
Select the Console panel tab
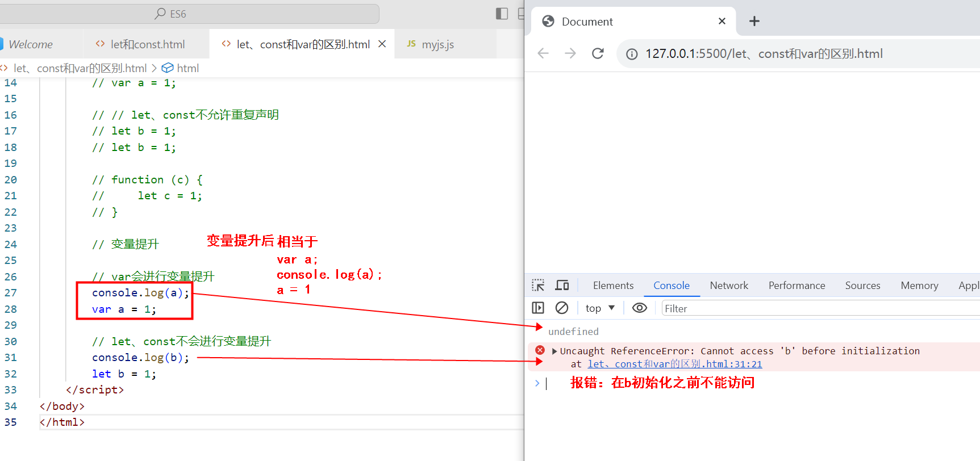672,286
